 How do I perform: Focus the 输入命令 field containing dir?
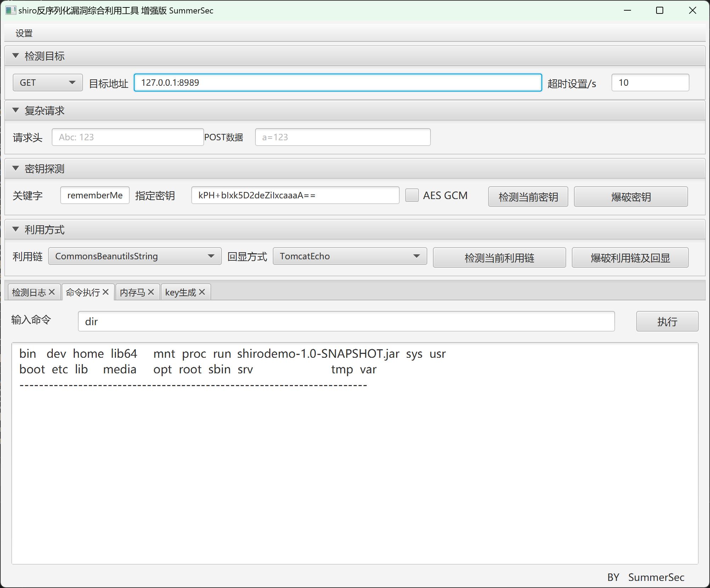[346, 321]
